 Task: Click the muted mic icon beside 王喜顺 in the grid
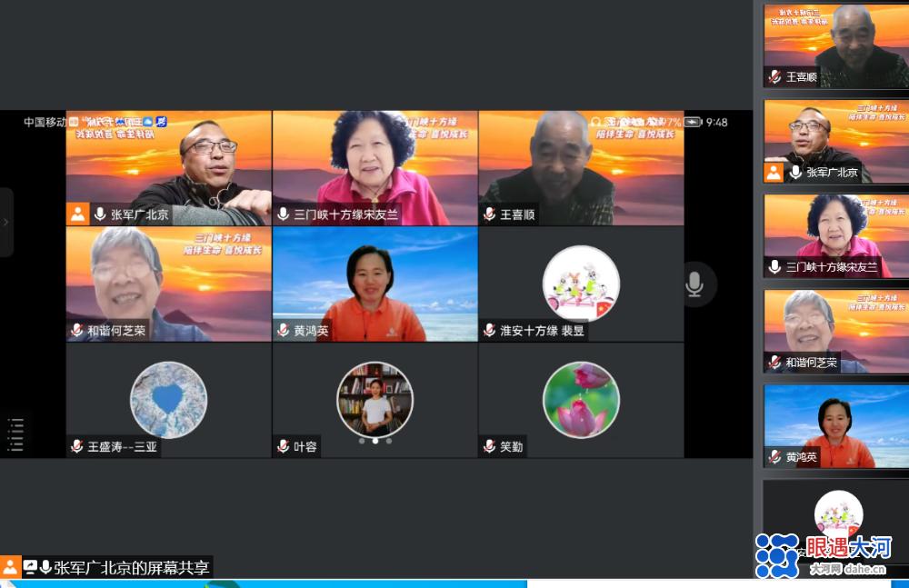[x=489, y=214]
